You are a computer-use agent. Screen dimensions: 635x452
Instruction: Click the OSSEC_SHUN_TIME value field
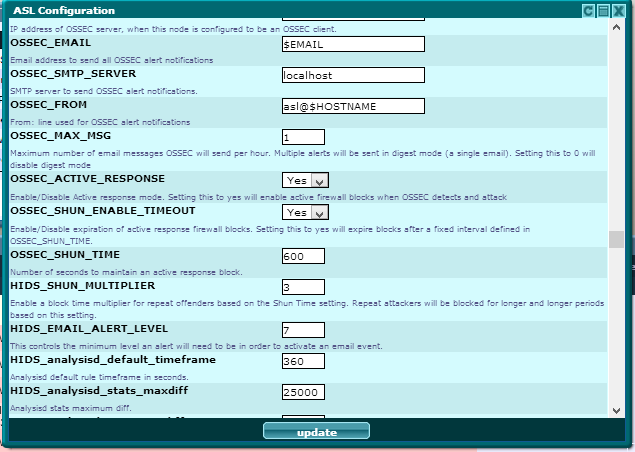(x=303, y=256)
